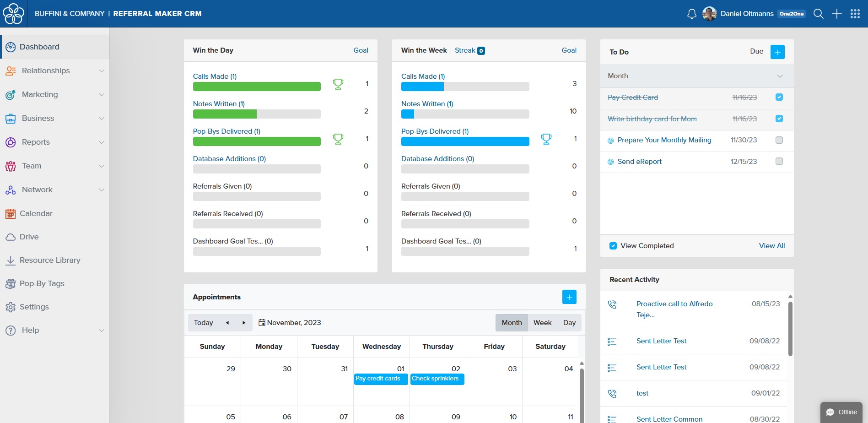Open the Pay credit cards appointment
Screen dimensions: 868x423
point(381,379)
